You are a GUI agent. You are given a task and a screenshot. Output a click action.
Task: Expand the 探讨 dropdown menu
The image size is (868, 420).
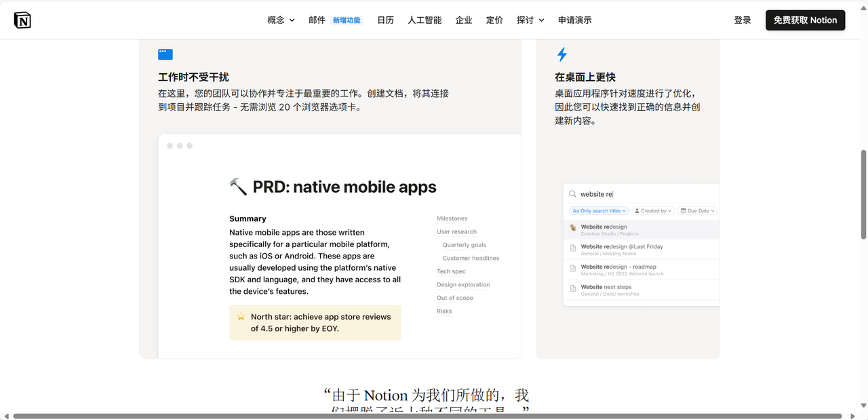[x=530, y=20]
